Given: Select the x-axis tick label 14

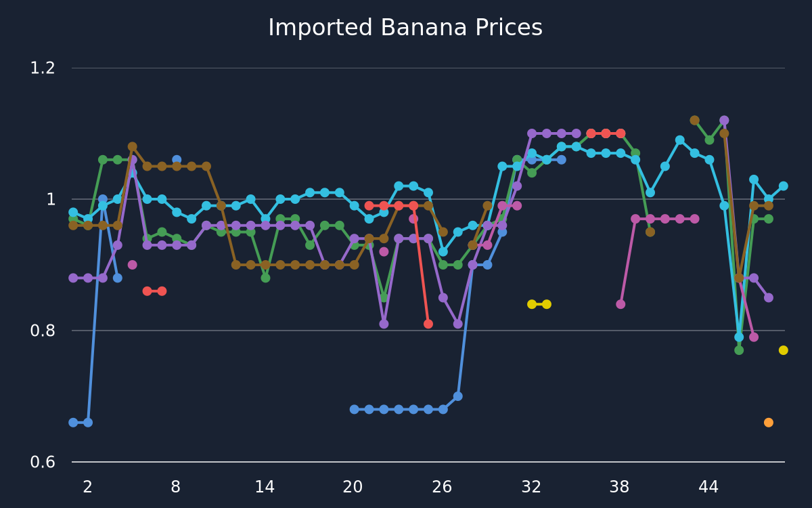Looking at the screenshot, I should pos(265,487).
